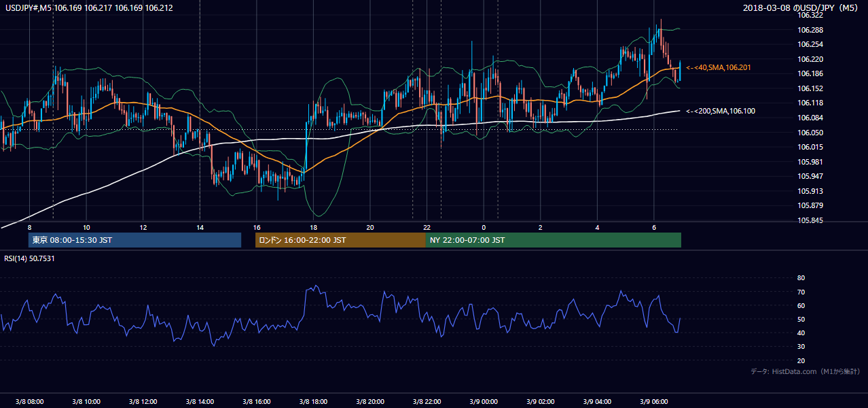Click the NY 22:00-07:00 JST session bar
The height and width of the screenshot is (408, 868).
554,240
